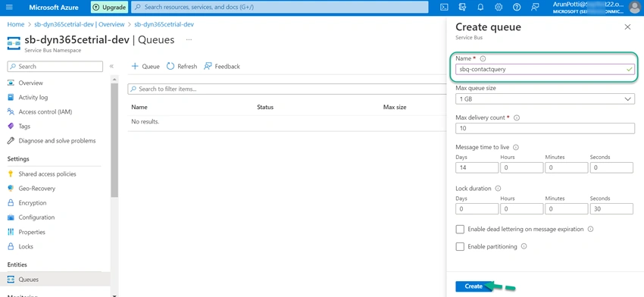The width and height of the screenshot is (644, 297).
Task: Show info tooltip for Max delivery count
Action: [x=517, y=117]
